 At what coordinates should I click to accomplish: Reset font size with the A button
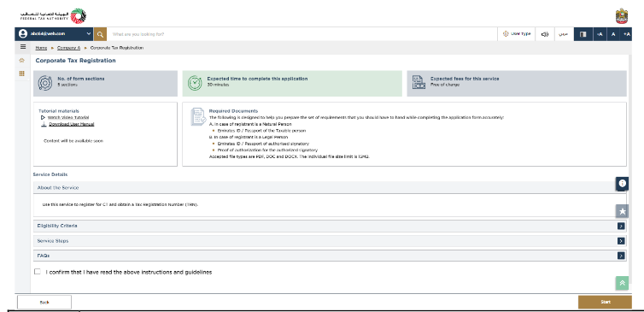pyautogui.click(x=613, y=34)
